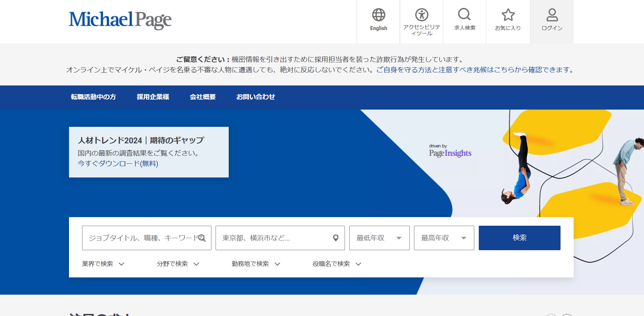This screenshot has height=316, width=644.
Task: Click the magnifier icon inside keyword field
Action: tap(202, 238)
